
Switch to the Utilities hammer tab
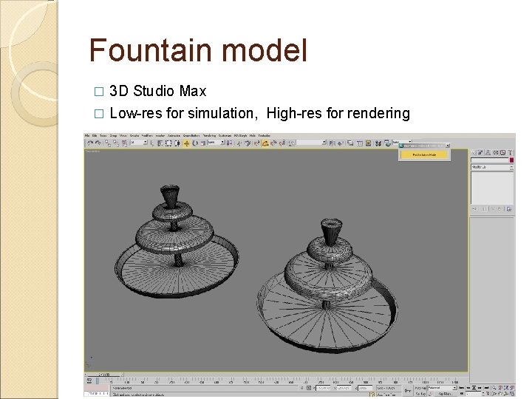511,153
